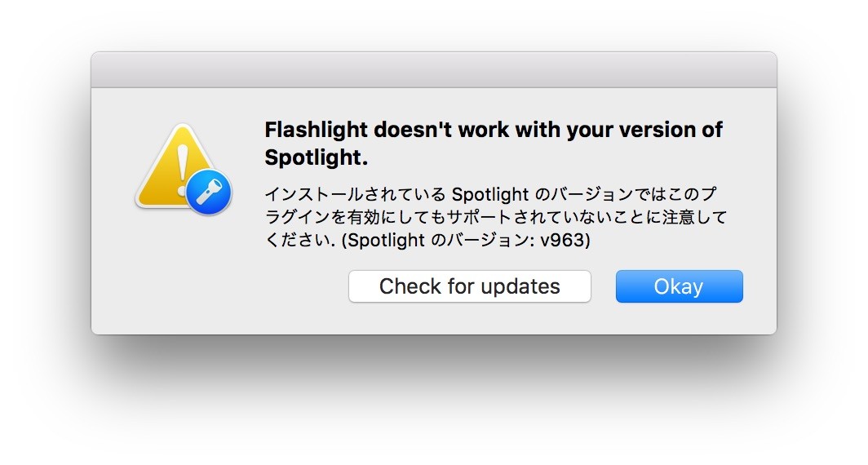Click the "v963" version number text
The height and width of the screenshot is (465, 868).
coord(565,241)
